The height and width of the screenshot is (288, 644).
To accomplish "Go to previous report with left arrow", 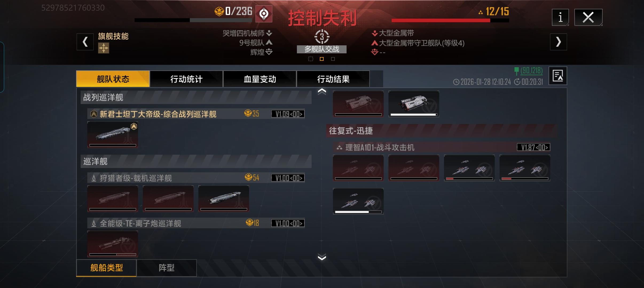I will (85, 42).
